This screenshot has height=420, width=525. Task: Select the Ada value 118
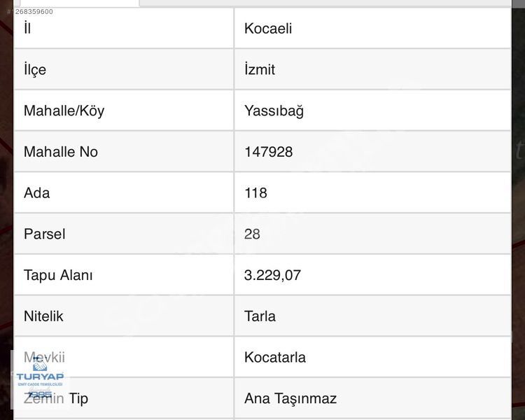pyautogui.click(x=255, y=193)
